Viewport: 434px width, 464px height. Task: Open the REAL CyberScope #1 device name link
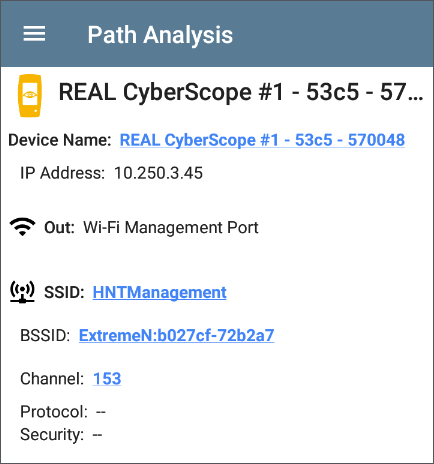(262, 140)
